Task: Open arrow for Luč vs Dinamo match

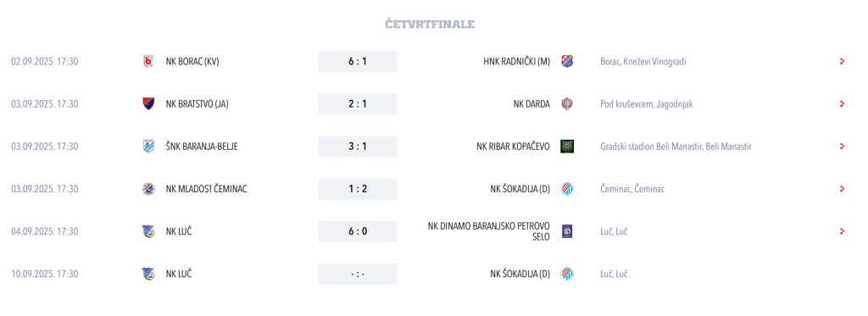Action: coord(842,231)
